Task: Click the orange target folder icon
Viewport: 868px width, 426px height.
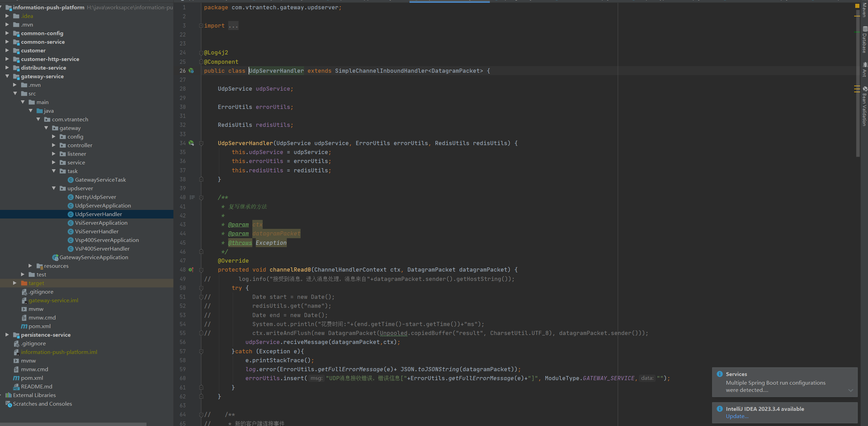Action: (x=24, y=283)
